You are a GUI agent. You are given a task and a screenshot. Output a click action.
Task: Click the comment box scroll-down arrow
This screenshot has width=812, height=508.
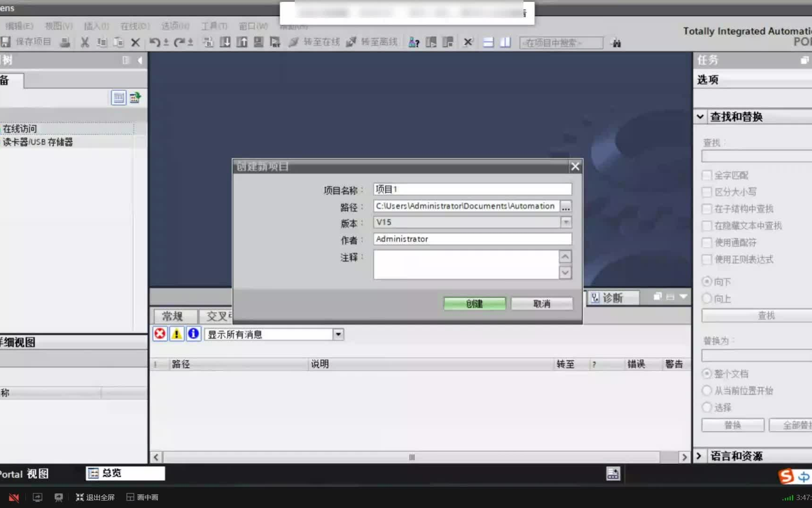click(565, 273)
